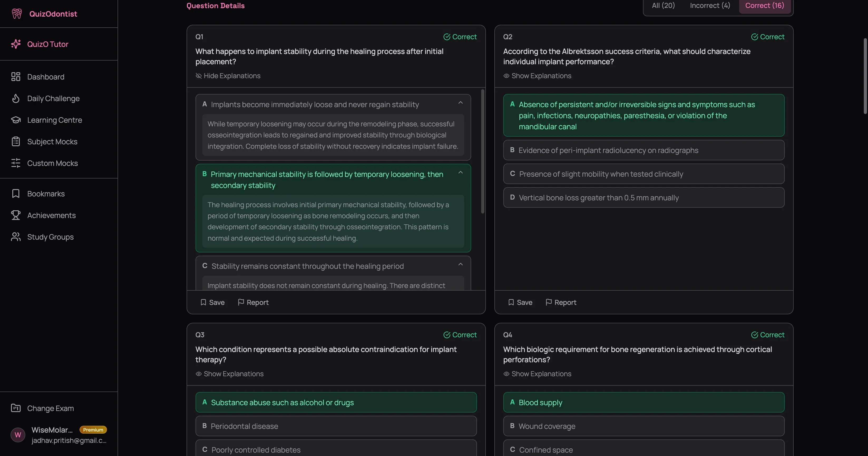Show explanations for question Q4

pos(537,374)
